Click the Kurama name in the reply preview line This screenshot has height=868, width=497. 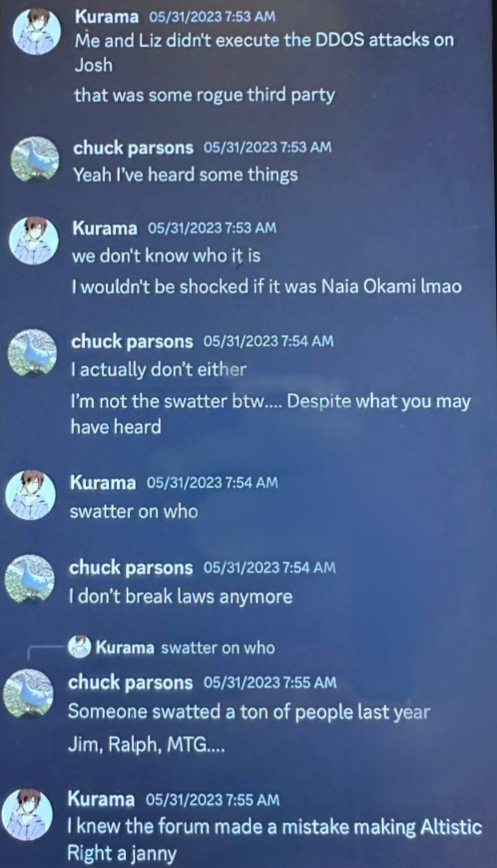pyautogui.click(x=125, y=647)
